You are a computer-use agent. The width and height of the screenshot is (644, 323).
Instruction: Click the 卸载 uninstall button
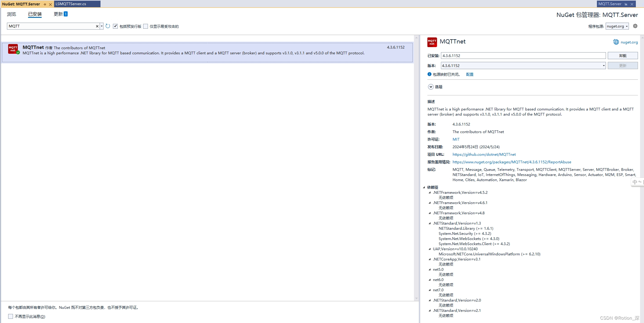tap(623, 56)
